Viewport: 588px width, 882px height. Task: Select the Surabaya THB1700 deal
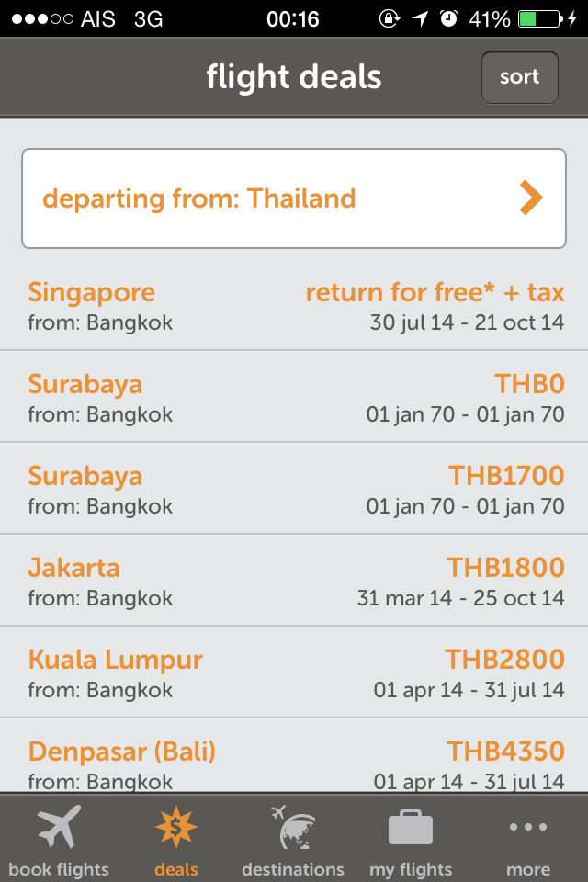[294, 489]
